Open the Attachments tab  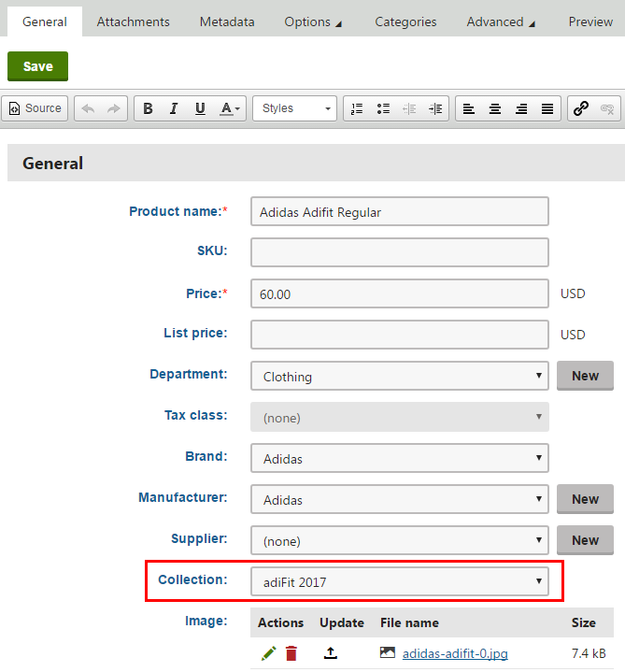tap(134, 21)
